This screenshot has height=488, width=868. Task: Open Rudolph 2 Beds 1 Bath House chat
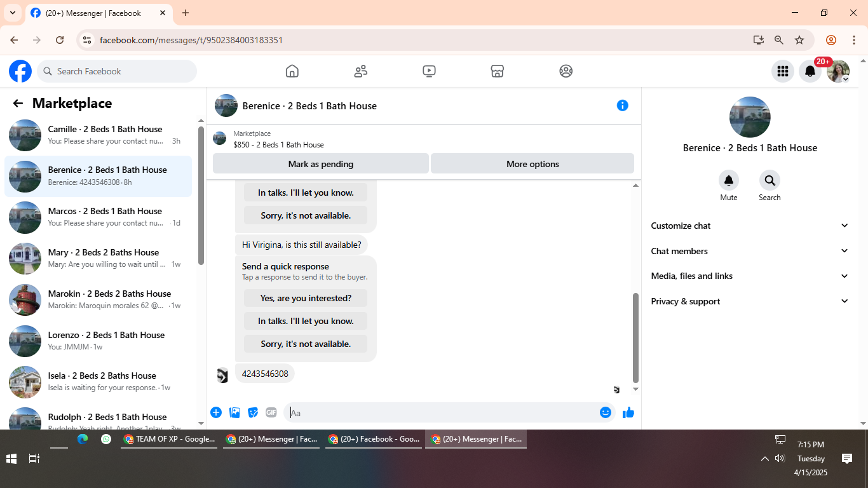(x=98, y=416)
